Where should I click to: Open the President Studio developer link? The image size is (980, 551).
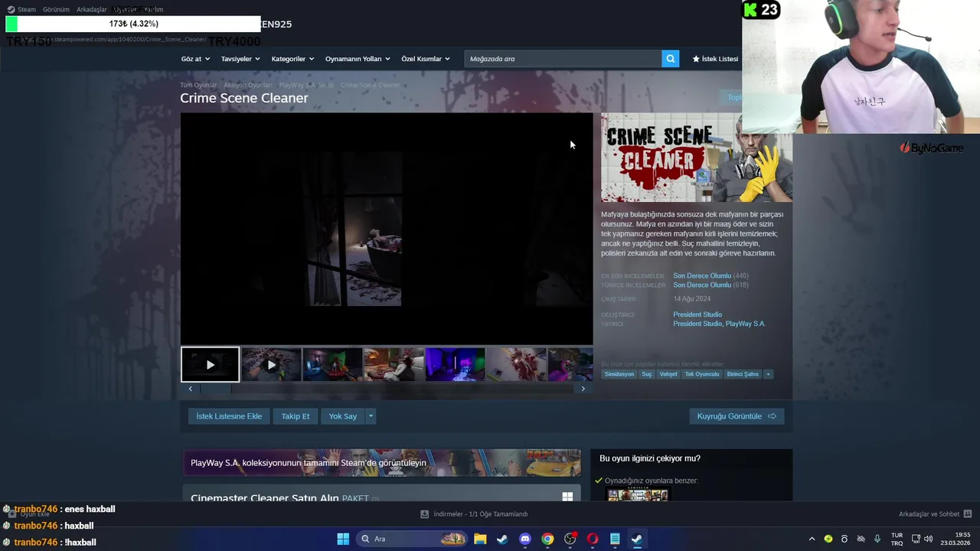tap(697, 315)
